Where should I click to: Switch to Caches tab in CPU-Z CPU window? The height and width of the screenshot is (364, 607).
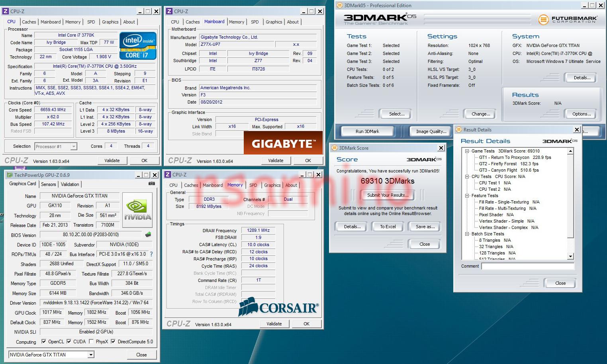tap(29, 22)
